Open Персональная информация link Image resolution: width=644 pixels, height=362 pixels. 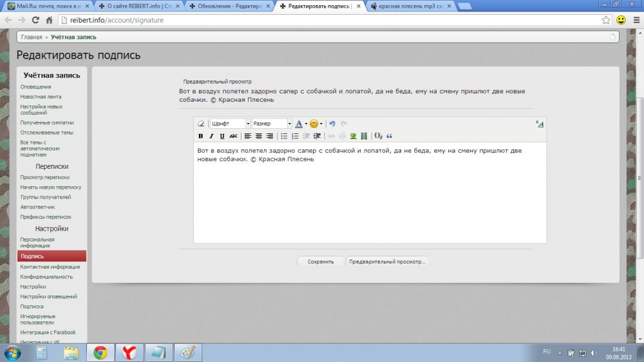(37, 242)
